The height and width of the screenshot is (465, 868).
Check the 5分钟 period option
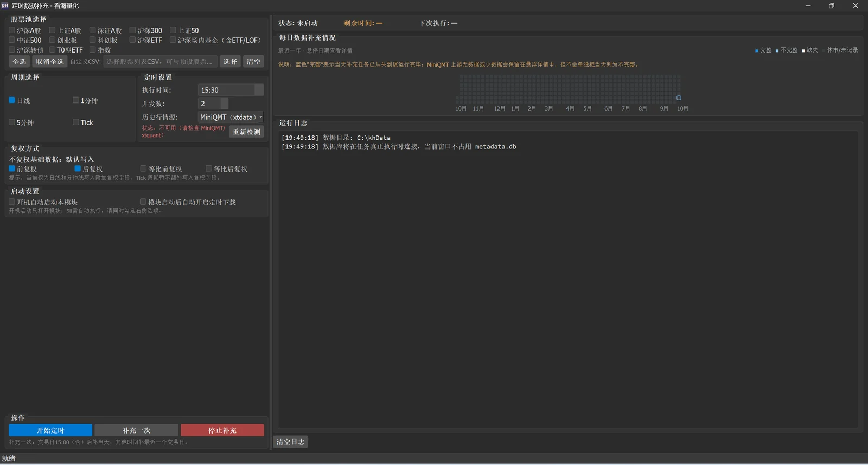coord(12,122)
